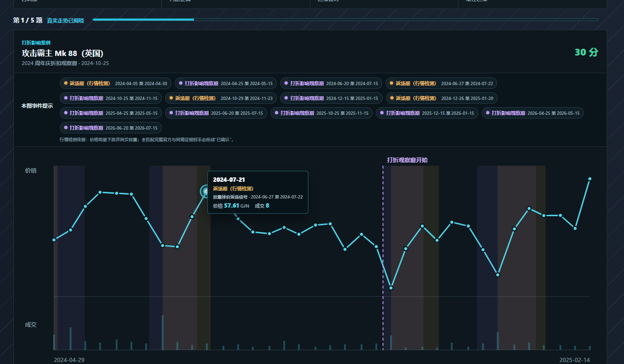Click the final price point at 2025-02-14
The height and width of the screenshot is (364, 624).
tap(590, 179)
